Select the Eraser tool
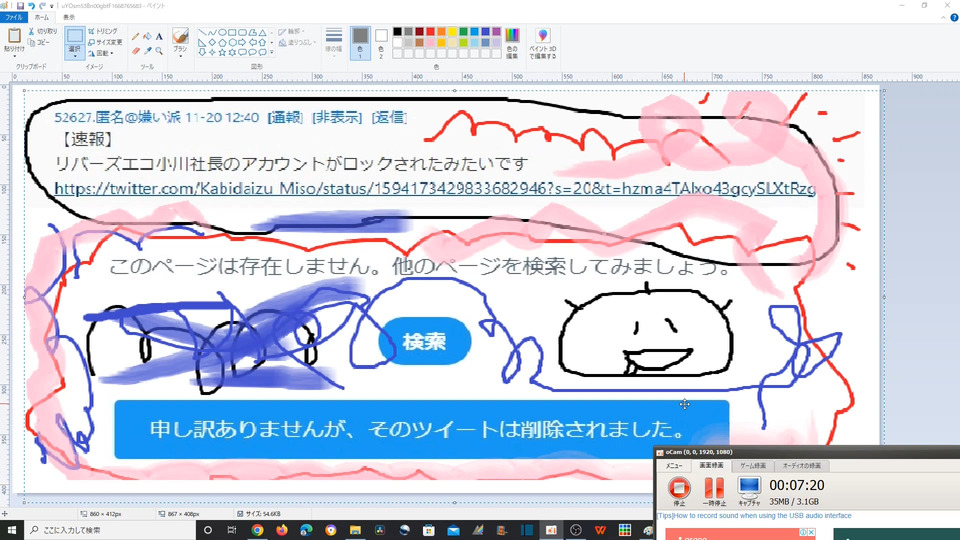 click(135, 51)
